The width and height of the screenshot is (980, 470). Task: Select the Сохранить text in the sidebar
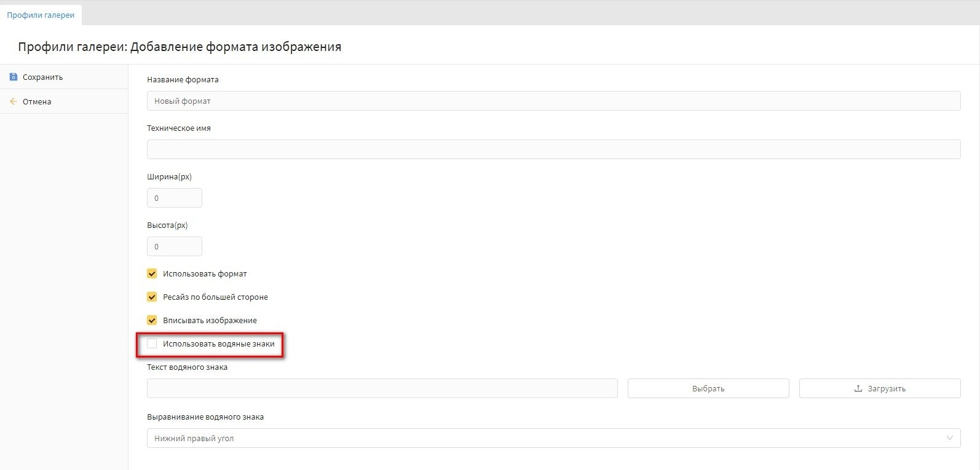42,77
